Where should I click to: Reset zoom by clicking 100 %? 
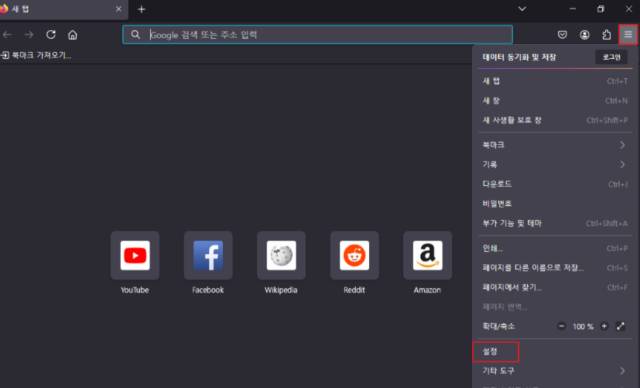(583, 326)
